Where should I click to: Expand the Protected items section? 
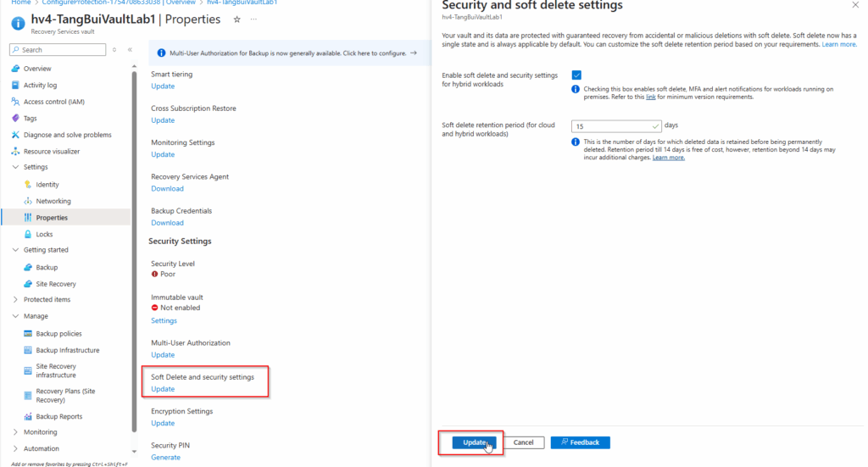pos(15,300)
